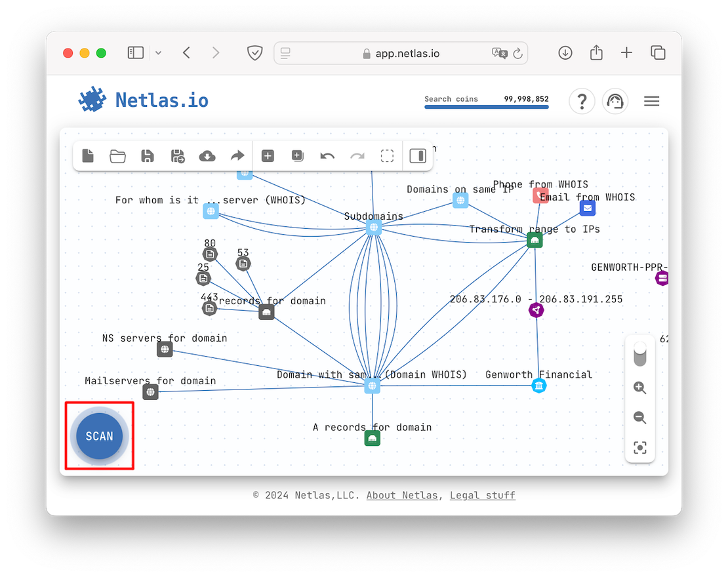Image resolution: width=728 pixels, height=577 pixels.
Task: Open Safari's sidebar dropdown chevron
Action: coord(158,53)
